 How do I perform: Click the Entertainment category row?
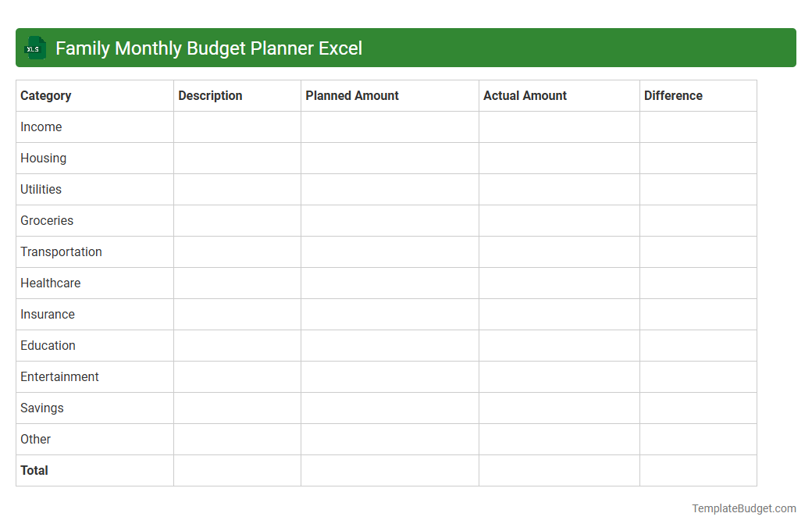[59, 376]
